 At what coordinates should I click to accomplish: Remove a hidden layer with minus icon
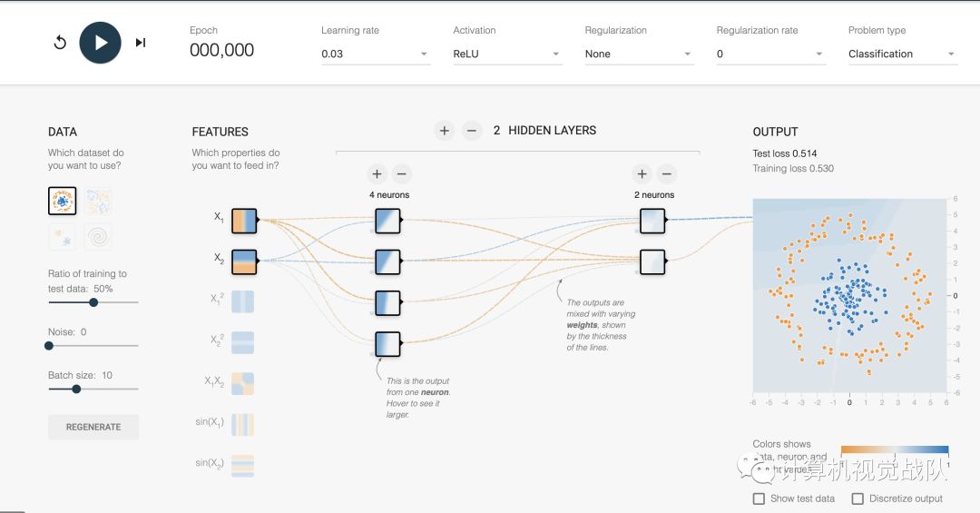[x=471, y=131]
